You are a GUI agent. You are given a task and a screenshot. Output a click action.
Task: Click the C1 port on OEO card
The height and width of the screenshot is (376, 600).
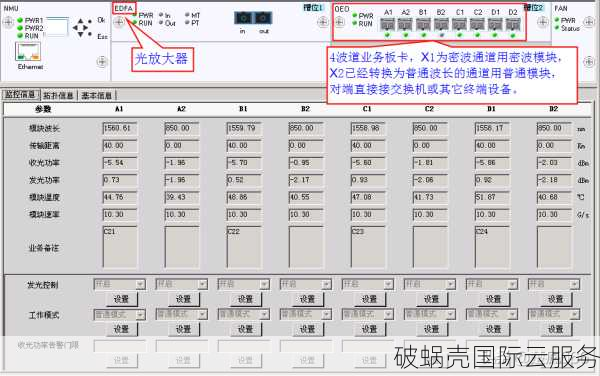[x=459, y=25]
